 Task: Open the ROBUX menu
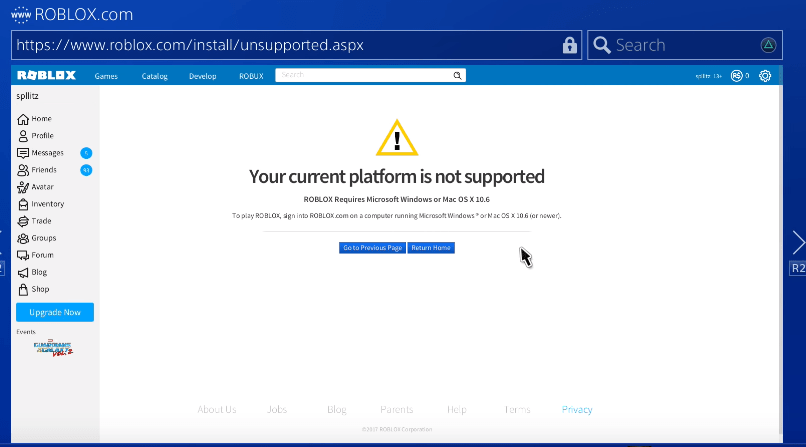click(251, 76)
